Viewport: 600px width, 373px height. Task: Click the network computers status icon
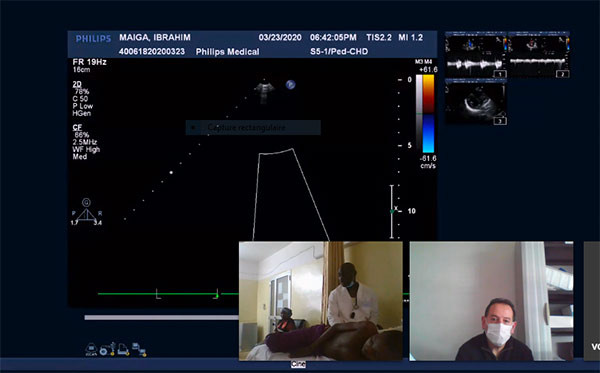click(x=139, y=349)
